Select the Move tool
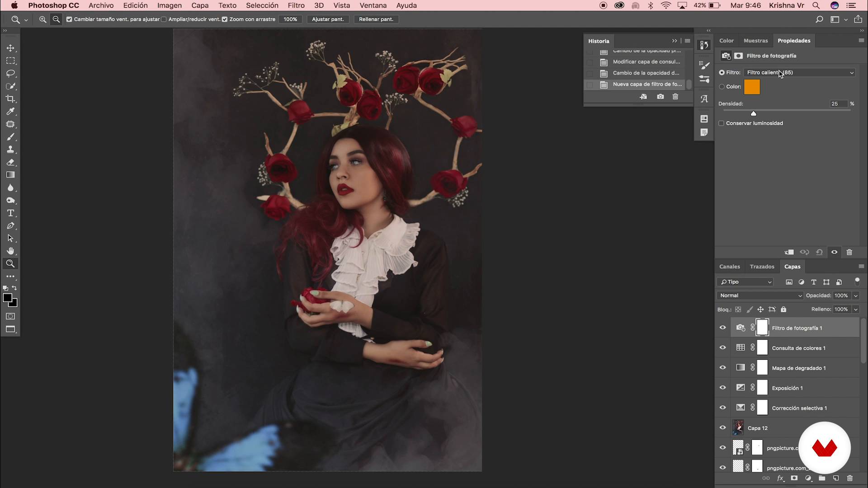The image size is (868, 488). pos(10,48)
